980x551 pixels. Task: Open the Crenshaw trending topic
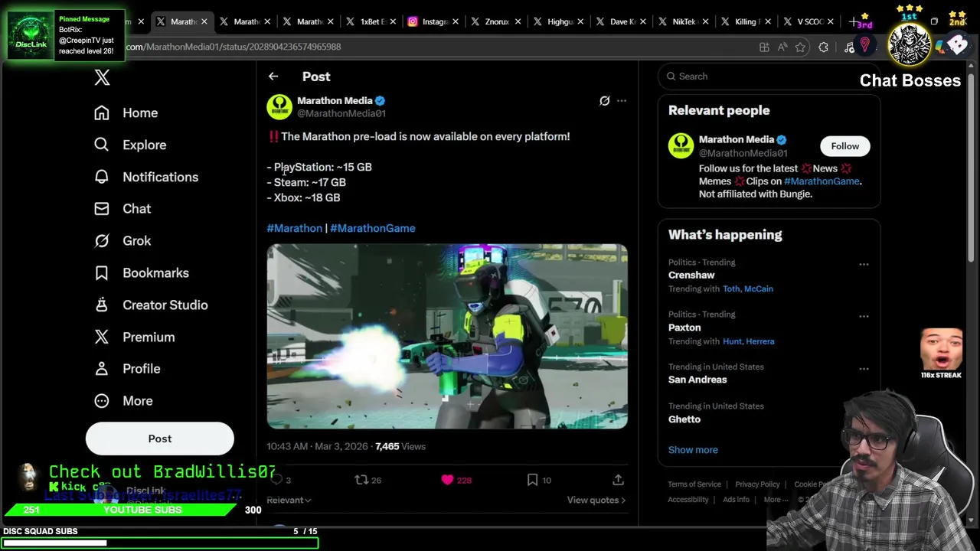(691, 275)
